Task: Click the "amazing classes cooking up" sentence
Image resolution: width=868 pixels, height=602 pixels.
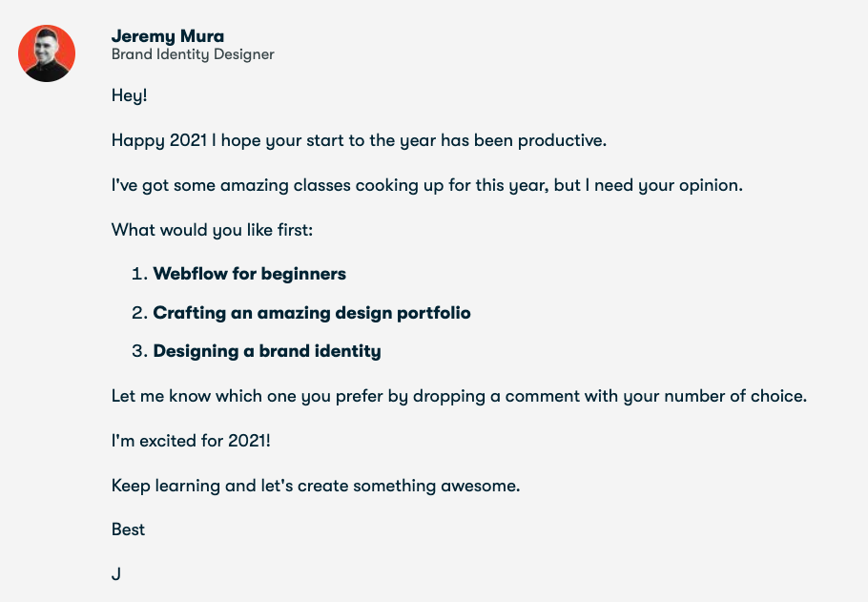Action: pyautogui.click(x=426, y=185)
